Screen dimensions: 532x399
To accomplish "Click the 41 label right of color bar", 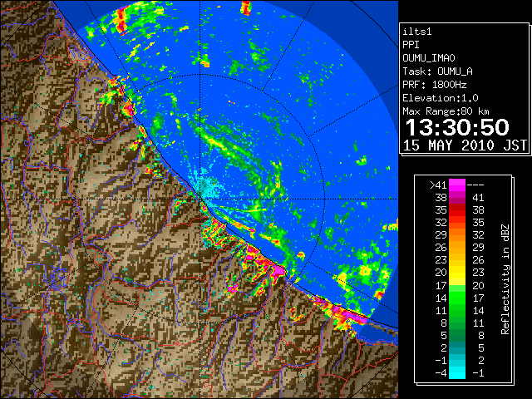I will click(478, 198).
